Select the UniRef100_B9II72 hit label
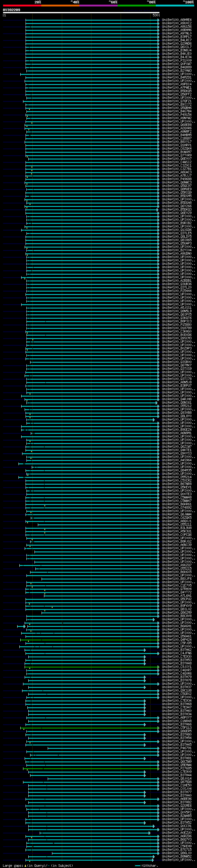 [176, 104]
